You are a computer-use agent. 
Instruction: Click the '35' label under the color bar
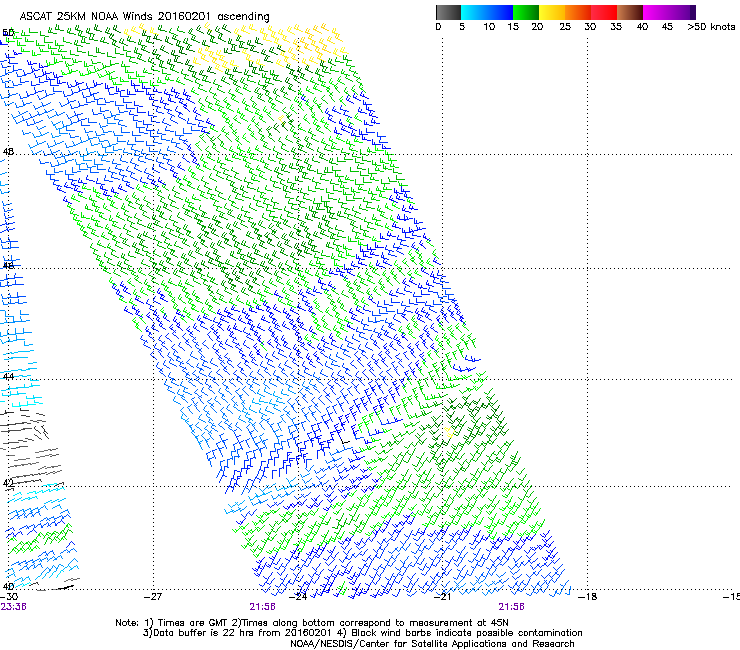tap(616, 26)
